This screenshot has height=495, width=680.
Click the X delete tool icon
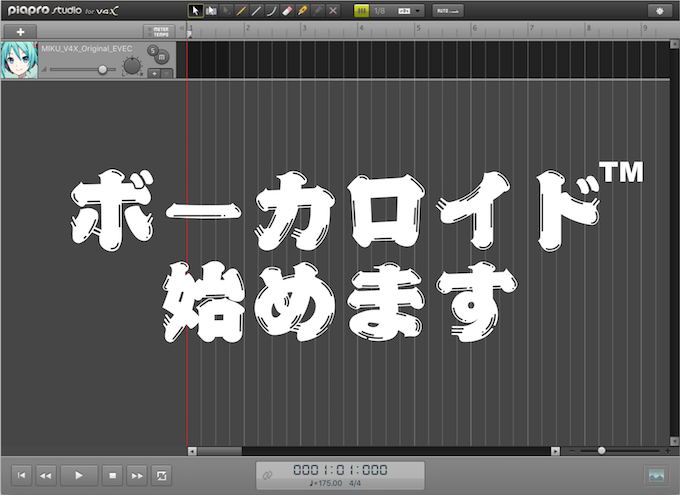[333, 10]
